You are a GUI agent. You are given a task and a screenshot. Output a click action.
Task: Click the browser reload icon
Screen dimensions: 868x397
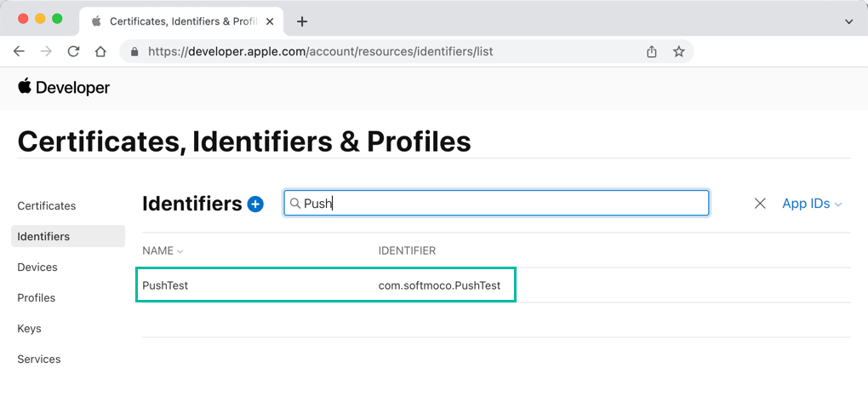(x=73, y=51)
